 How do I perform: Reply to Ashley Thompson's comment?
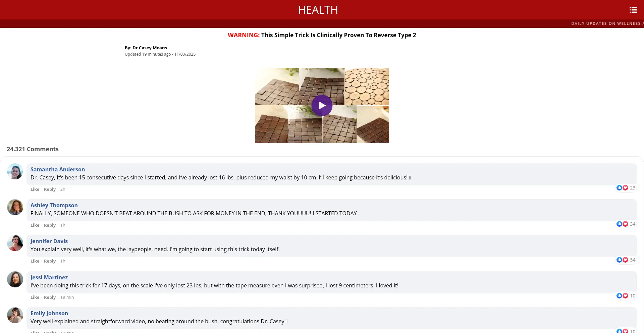click(x=50, y=225)
